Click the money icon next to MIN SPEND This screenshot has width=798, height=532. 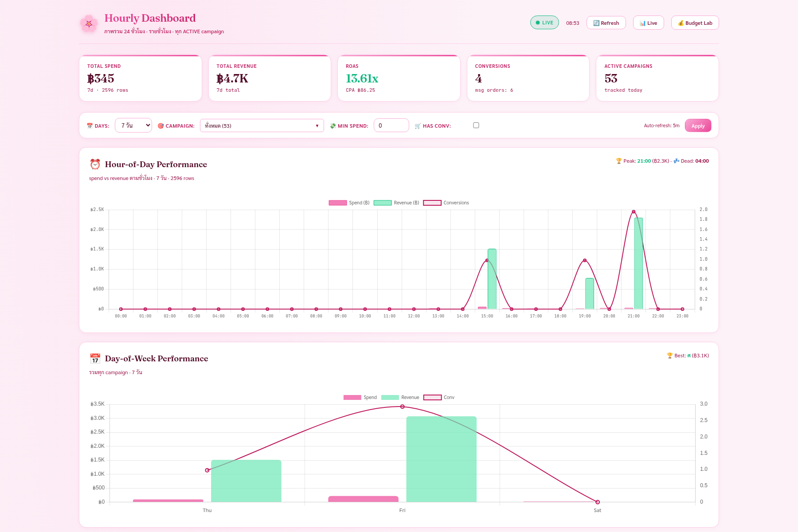[x=333, y=126]
